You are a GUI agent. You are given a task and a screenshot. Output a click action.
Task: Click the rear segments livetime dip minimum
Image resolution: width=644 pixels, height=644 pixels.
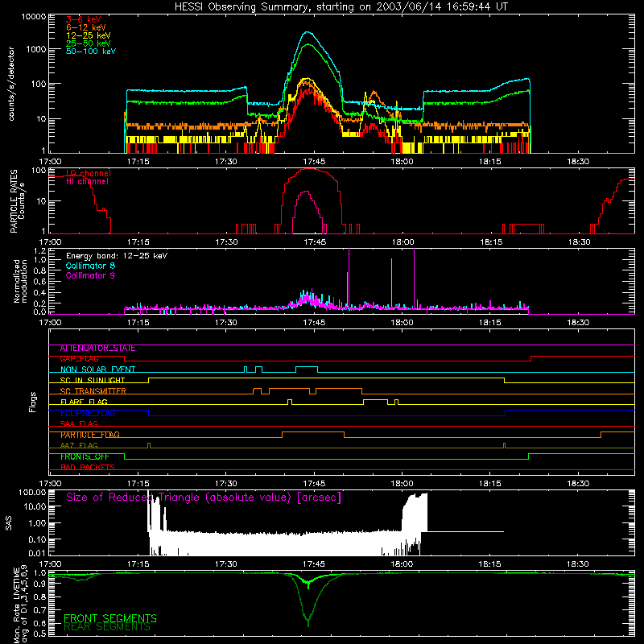click(x=308, y=622)
